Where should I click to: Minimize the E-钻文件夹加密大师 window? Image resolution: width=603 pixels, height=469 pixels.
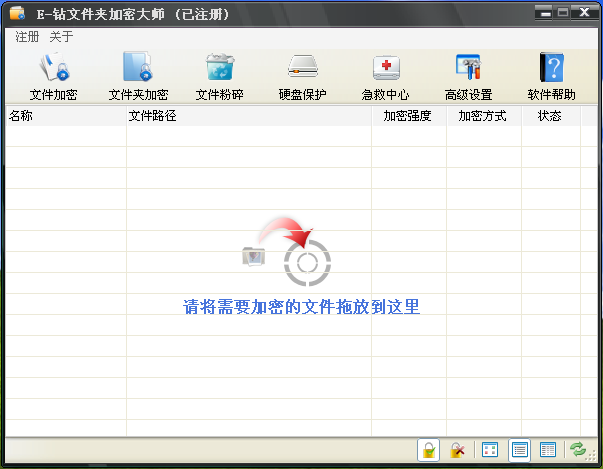pyautogui.click(x=543, y=13)
